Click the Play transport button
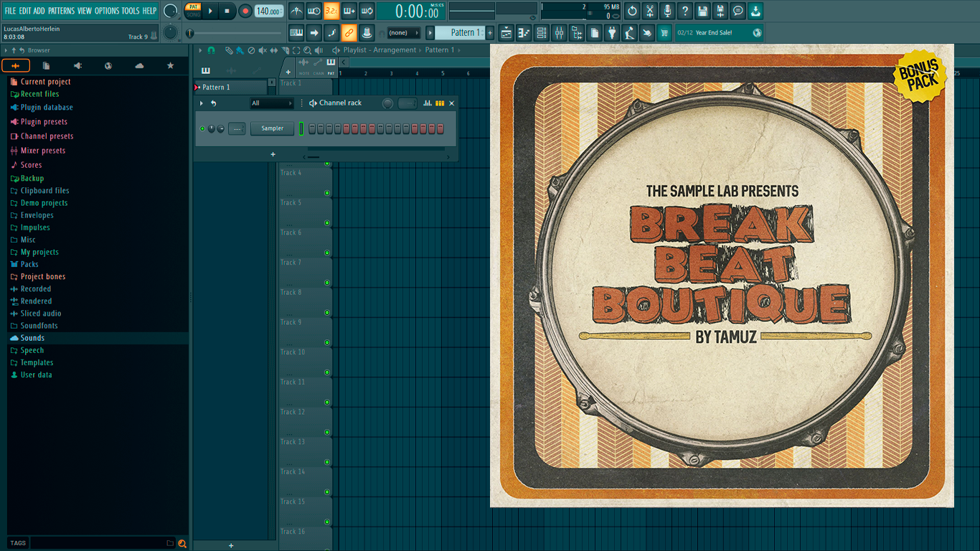This screenshot has height=551, width=980. (x=210, y=11)
